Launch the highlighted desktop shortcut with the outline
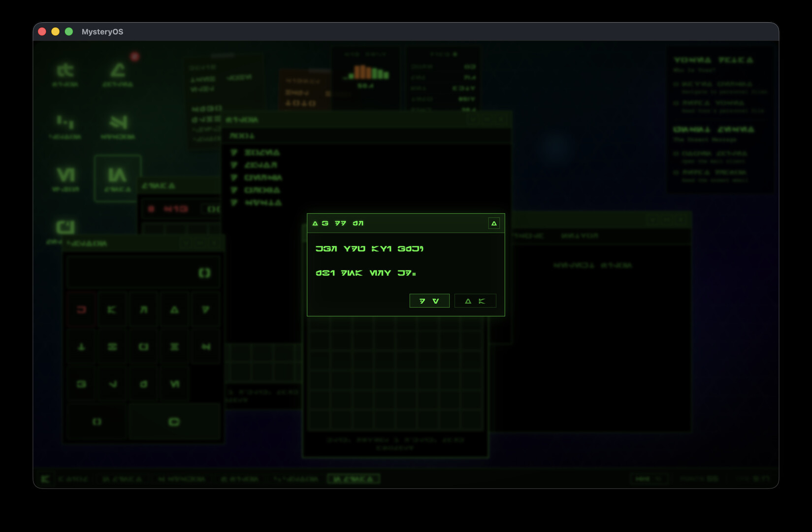This screenshot has height=532, width=812. (x=117, y=177)
